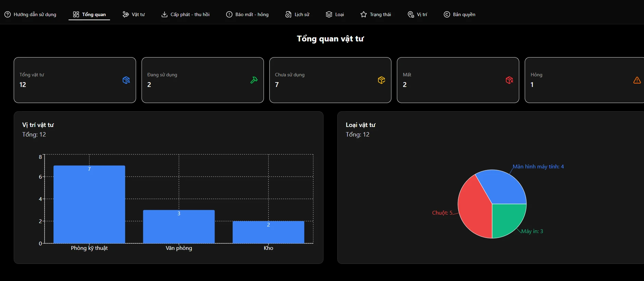
Task: Click the green Máy in pie slice
Action: coord(507,218)
